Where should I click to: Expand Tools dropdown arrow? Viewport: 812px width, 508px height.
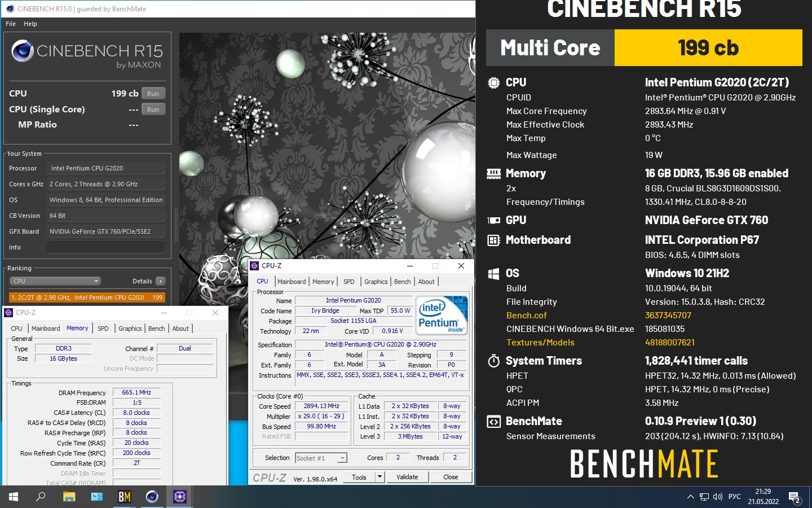(x=379, y=477)
